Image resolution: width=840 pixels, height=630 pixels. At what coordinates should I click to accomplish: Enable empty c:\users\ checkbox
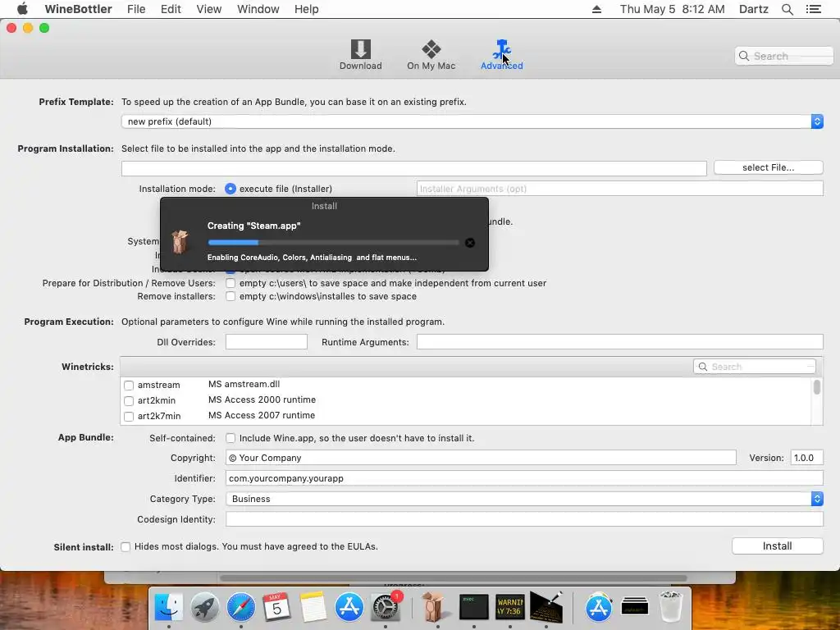tap(231, 283)
